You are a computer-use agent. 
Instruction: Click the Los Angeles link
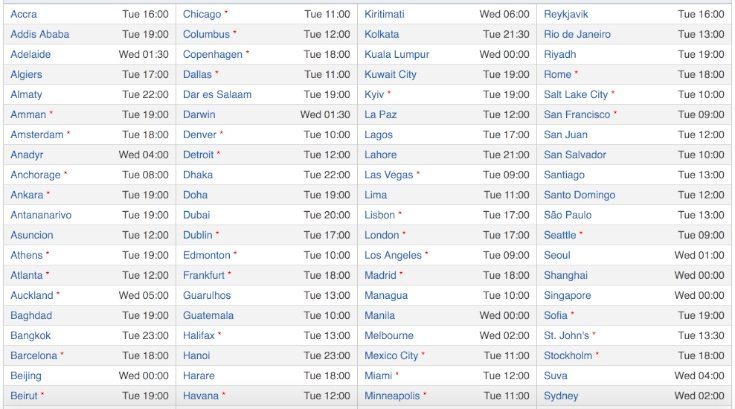tap(393, 255)
